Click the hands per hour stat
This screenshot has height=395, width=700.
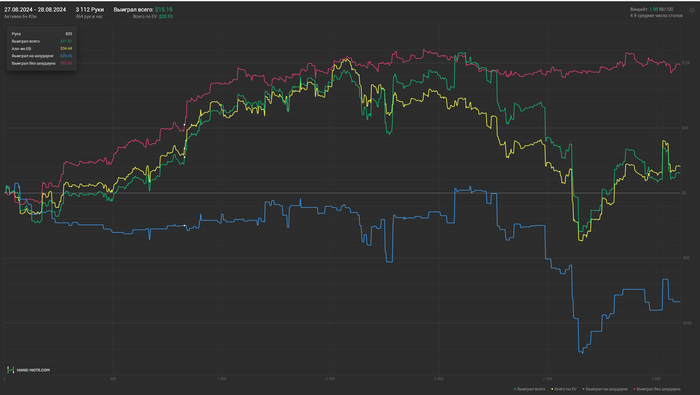point(89,17)
